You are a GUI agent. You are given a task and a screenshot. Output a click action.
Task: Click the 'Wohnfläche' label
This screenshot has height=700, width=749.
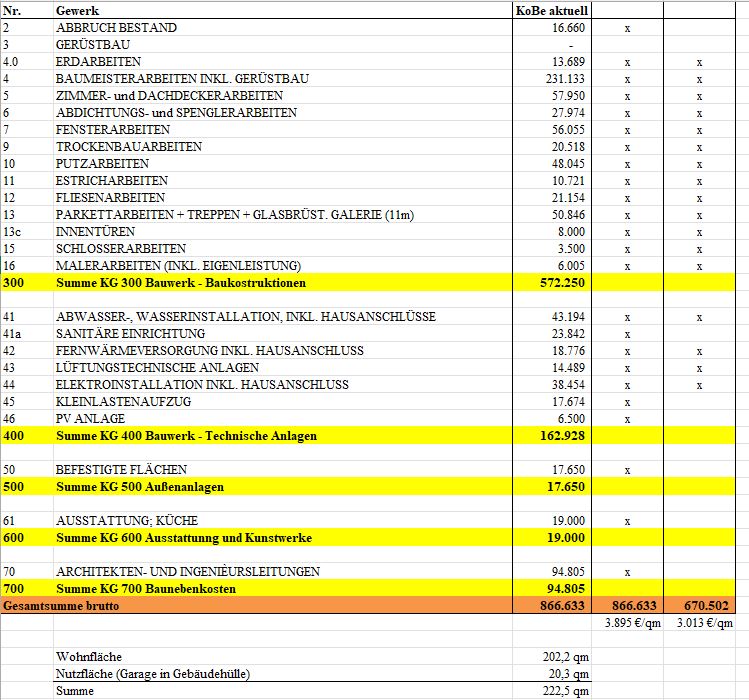(89, 657)
